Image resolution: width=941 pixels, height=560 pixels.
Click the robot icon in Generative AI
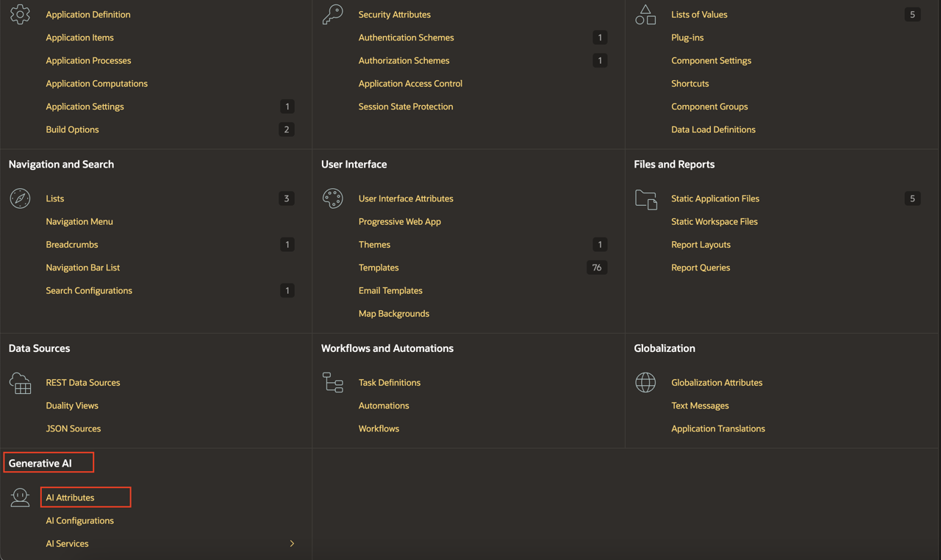[20, 498]
